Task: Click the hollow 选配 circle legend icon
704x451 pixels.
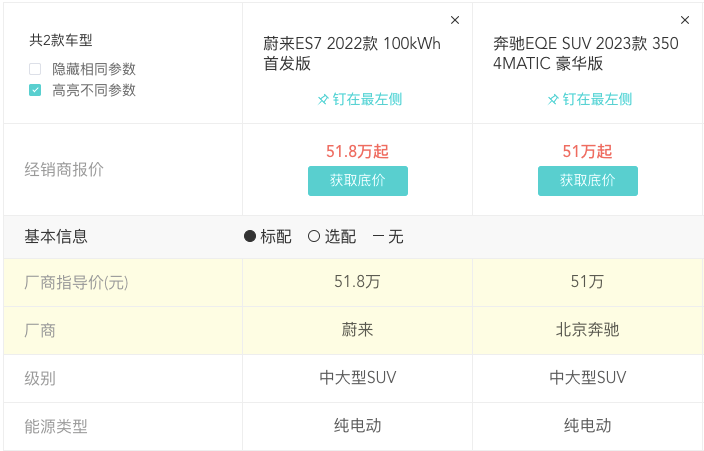Action: tap(314, 237)
